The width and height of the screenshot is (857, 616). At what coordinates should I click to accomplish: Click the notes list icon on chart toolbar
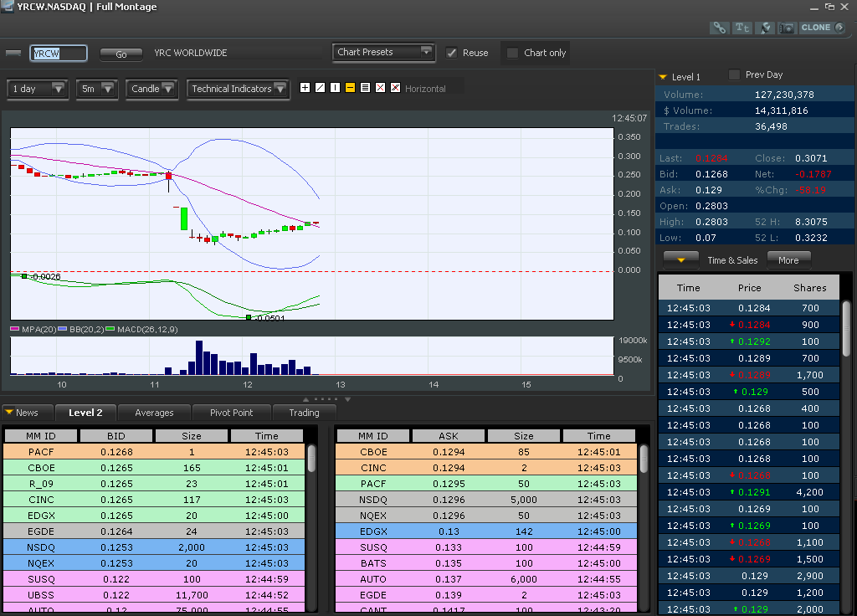point(365,87)
